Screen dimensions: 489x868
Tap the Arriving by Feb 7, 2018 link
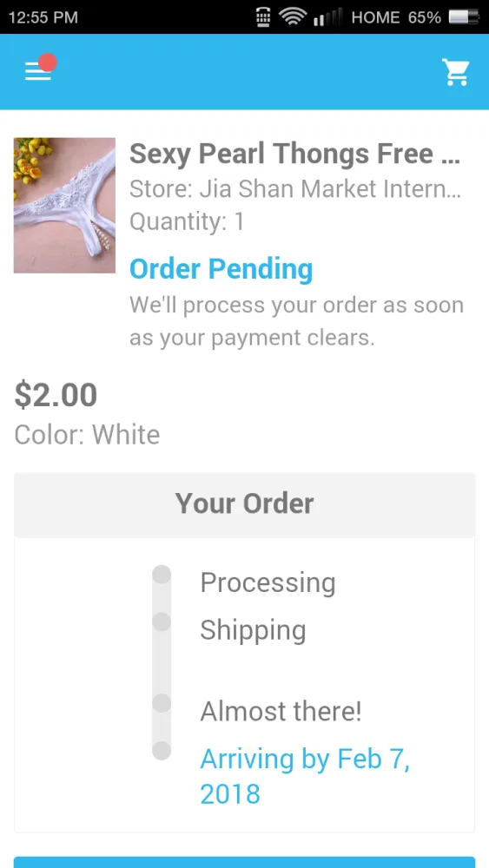click(305, 776)
